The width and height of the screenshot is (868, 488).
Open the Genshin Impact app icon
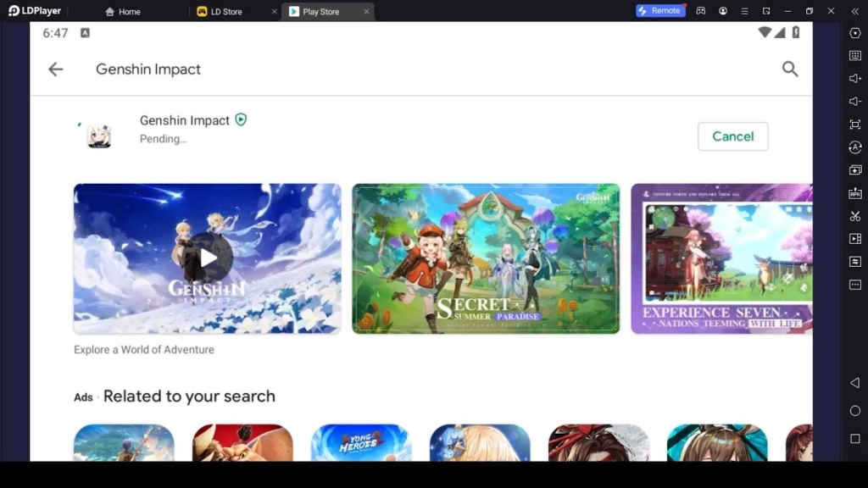click(99, 136)
